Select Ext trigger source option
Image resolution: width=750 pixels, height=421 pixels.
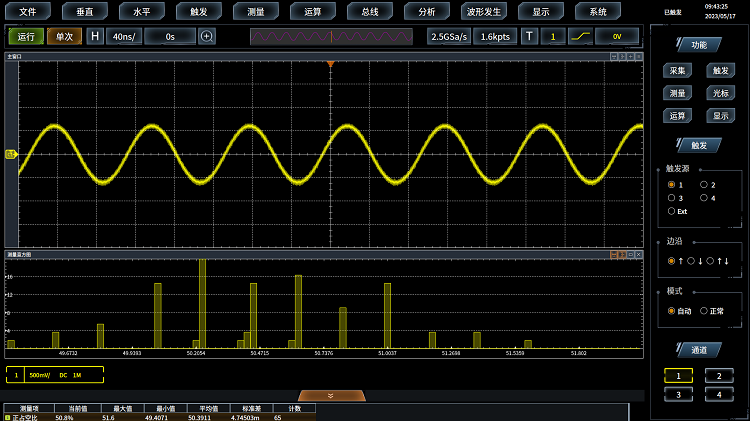coord(672,211)
